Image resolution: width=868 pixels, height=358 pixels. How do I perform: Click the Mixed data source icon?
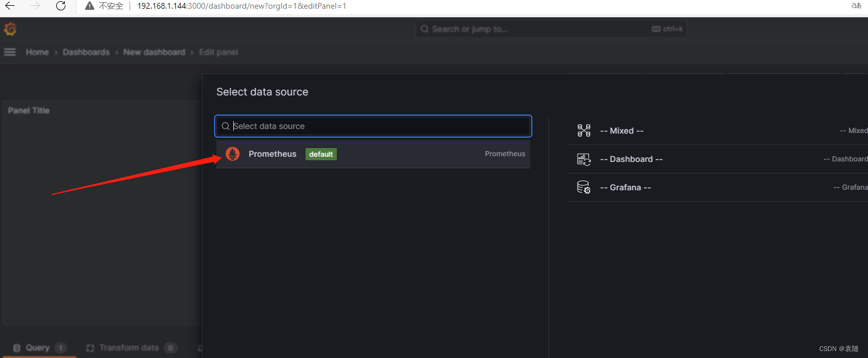(584, 131)
